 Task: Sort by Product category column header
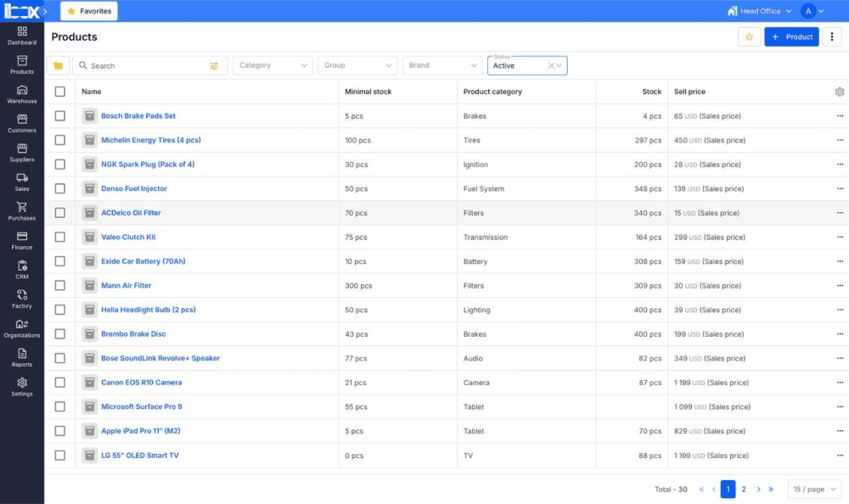click(x=492, y=92)
